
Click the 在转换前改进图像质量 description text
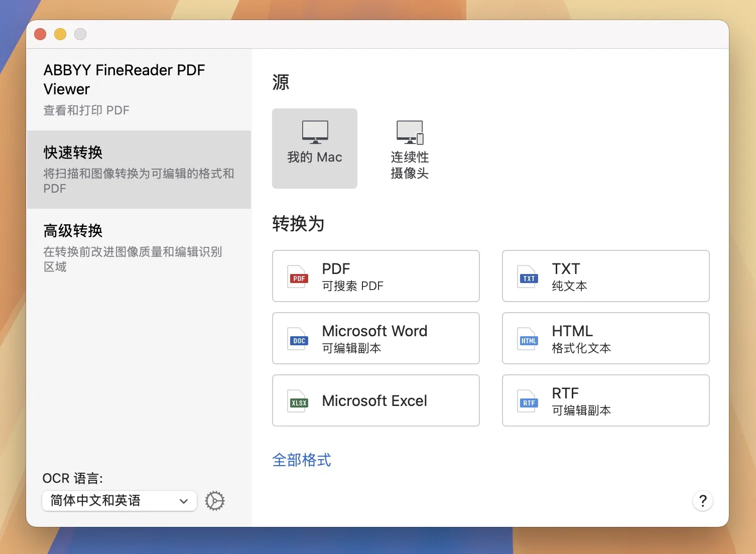tap(133, 259)
